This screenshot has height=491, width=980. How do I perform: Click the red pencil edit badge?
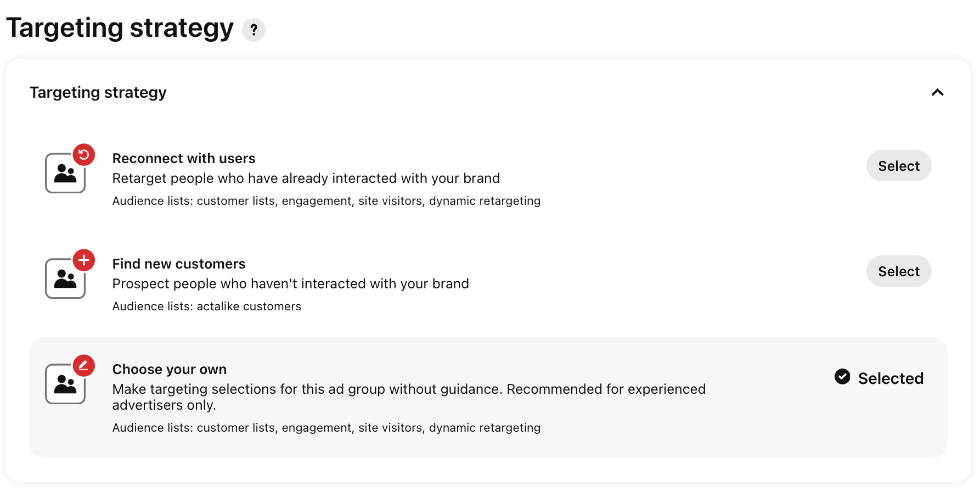point(84,366)
